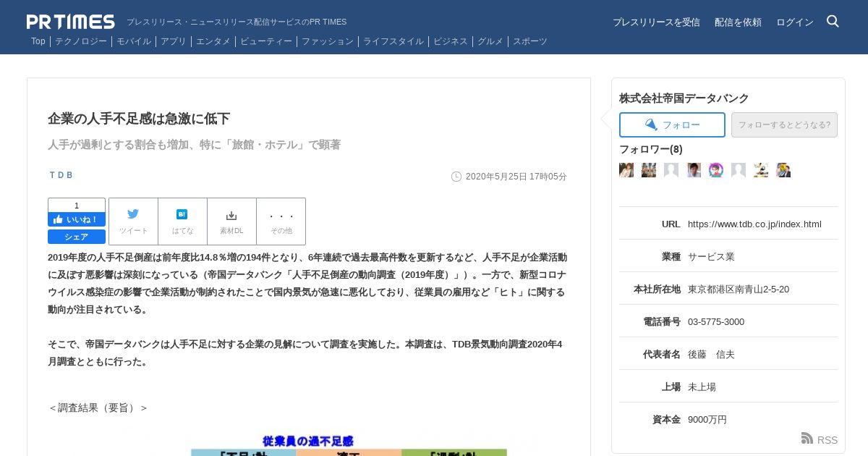Open the fifth follower avatar
The height and width of the screenshot is (456, 868).
click(716, 170)
